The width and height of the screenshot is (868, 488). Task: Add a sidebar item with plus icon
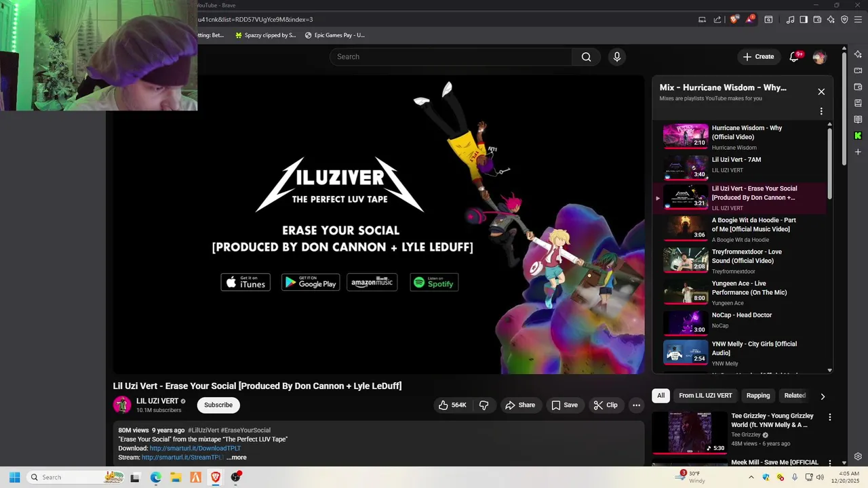point(858,152)
